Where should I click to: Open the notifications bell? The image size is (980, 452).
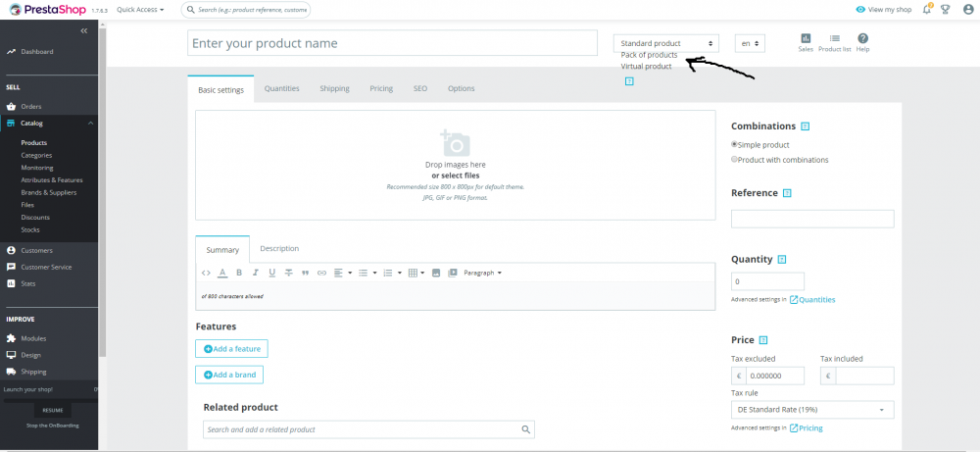(927, 10)
